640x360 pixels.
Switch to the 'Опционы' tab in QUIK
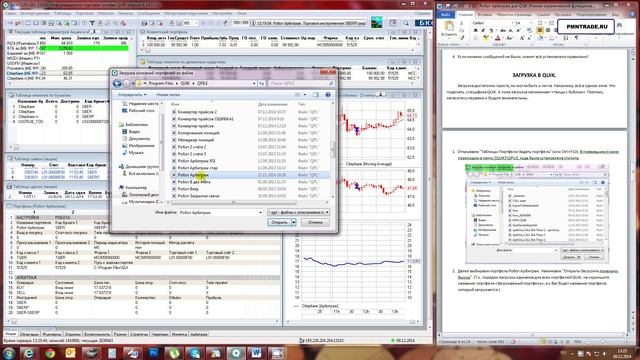click(x=73, y=334)
